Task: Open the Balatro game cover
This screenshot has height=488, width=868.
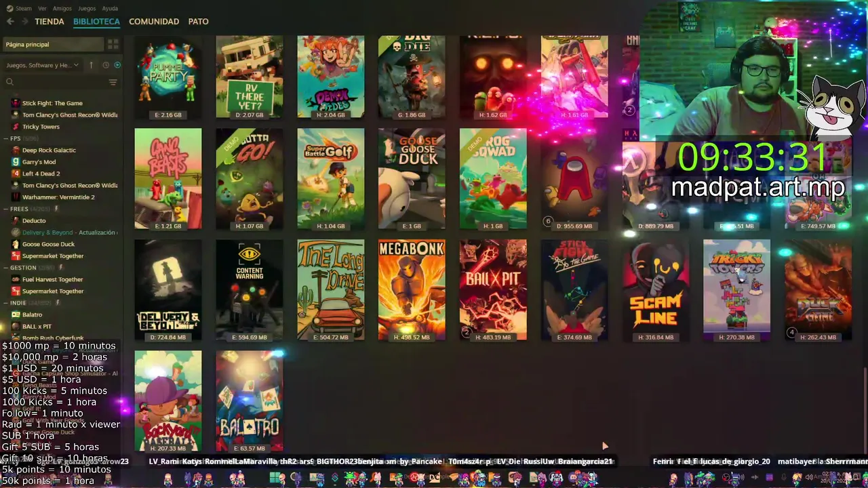Action: [250, 401]
